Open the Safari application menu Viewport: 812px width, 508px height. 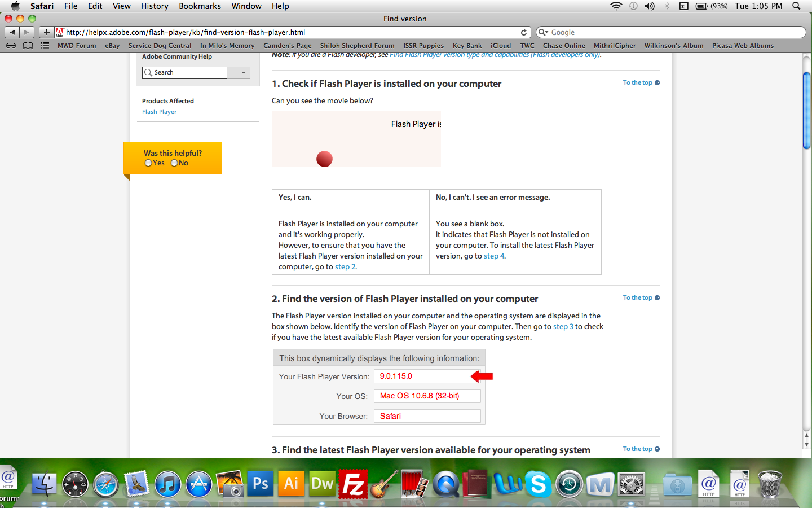point(42,6)
